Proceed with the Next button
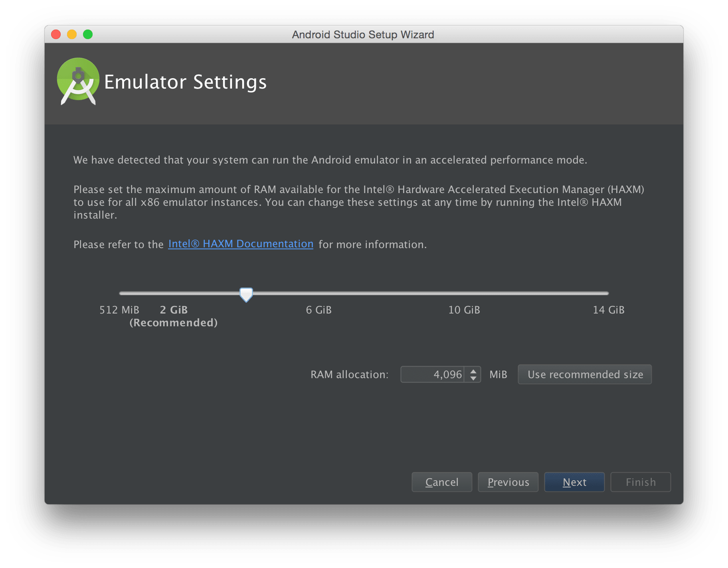 tap(574, 482)
